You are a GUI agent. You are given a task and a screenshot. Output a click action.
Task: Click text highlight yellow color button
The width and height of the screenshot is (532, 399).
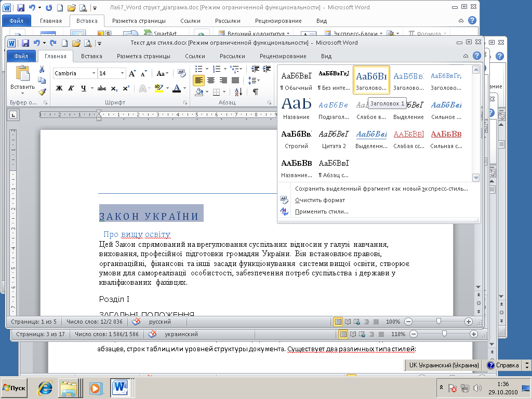pos(159,88)
